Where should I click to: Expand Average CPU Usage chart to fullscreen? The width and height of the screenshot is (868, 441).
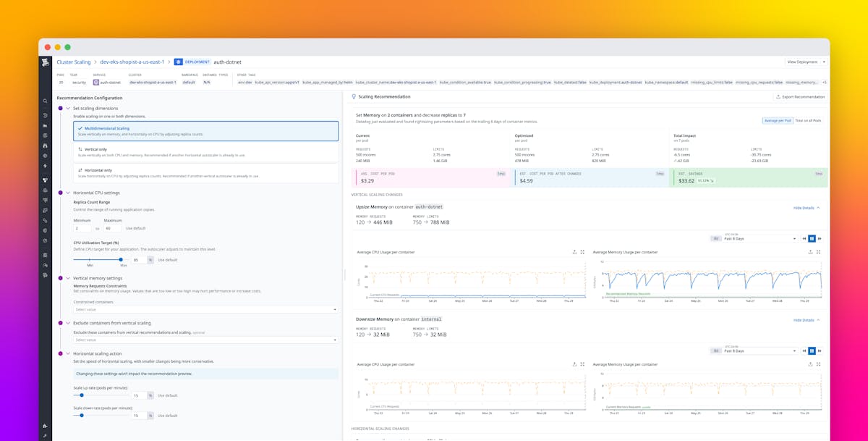click(583, 252)
